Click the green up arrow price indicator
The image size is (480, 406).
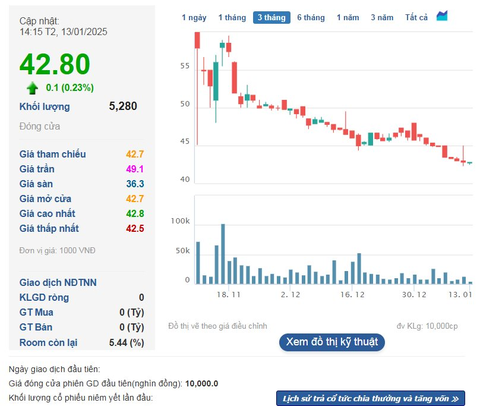[32, 88]
